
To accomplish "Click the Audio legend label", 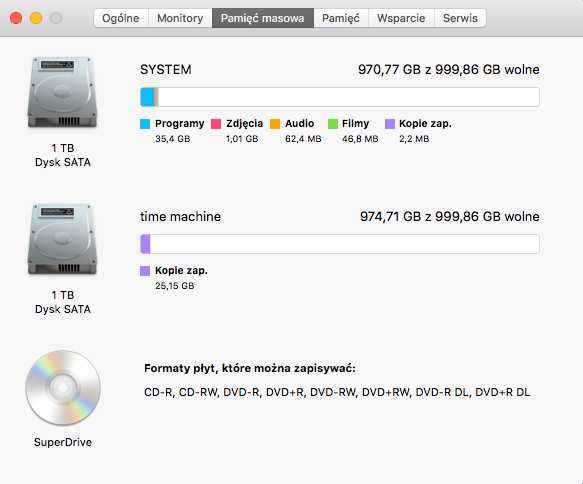I will 300,123.
